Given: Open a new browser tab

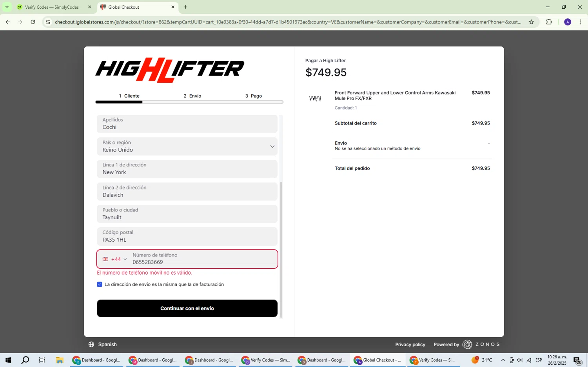Looking at the screenshot, I should click(x=185, y=7).
